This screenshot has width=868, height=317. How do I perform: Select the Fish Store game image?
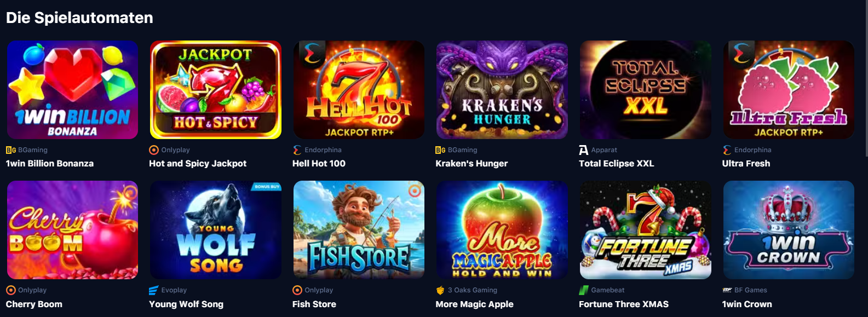pos(359,230)
